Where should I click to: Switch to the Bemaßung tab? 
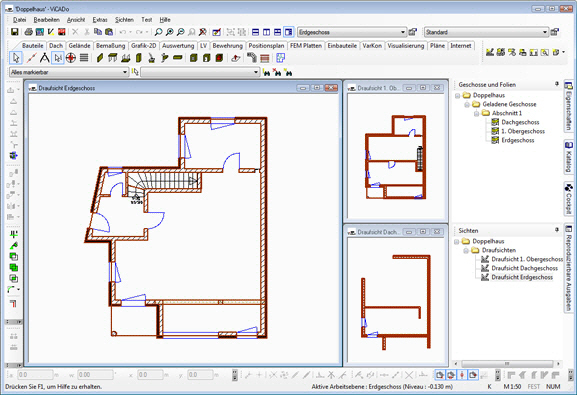[x=110, y=46]
